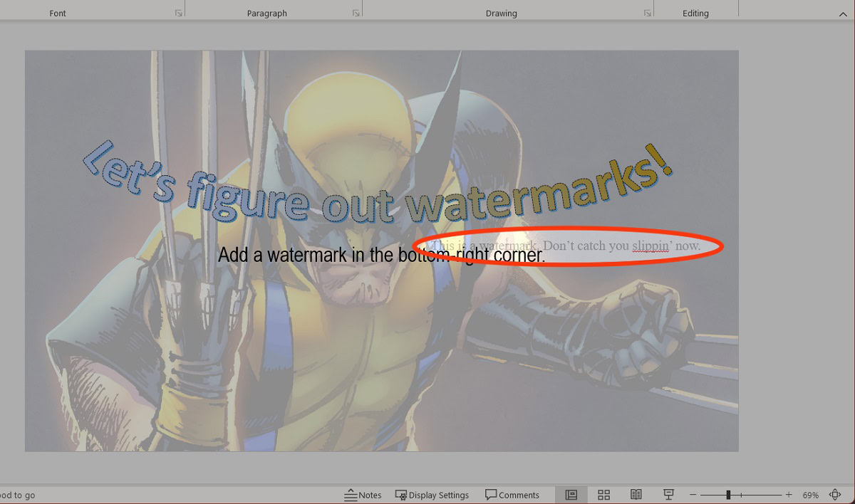Click the zoom in plus button
This screenshot has width=855, height=504.
point(789,495)
